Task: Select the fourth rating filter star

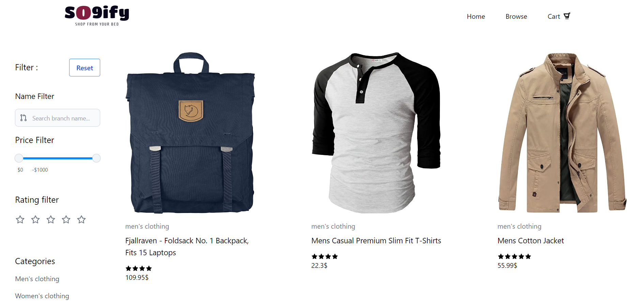Action: coord(66,219)
